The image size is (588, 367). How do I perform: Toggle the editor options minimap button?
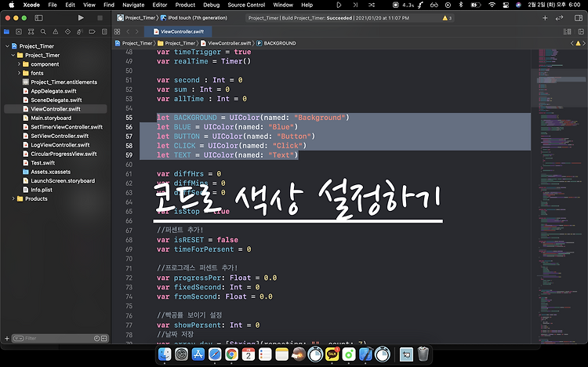[x=568, y=32]
